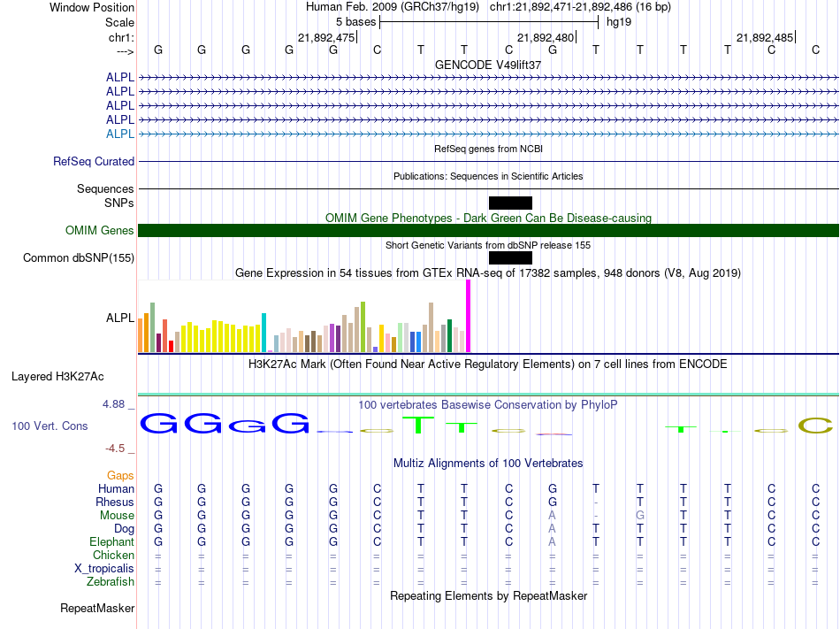This screenshot has height=629, width=840.
Task: Click ALPL label beside GTEx bar chart
Action: pyautogui.click(x=120, y=318)
